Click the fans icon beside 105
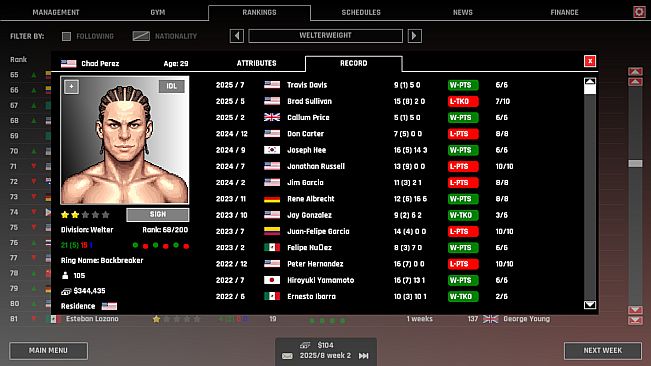 (x=65, y=276)
